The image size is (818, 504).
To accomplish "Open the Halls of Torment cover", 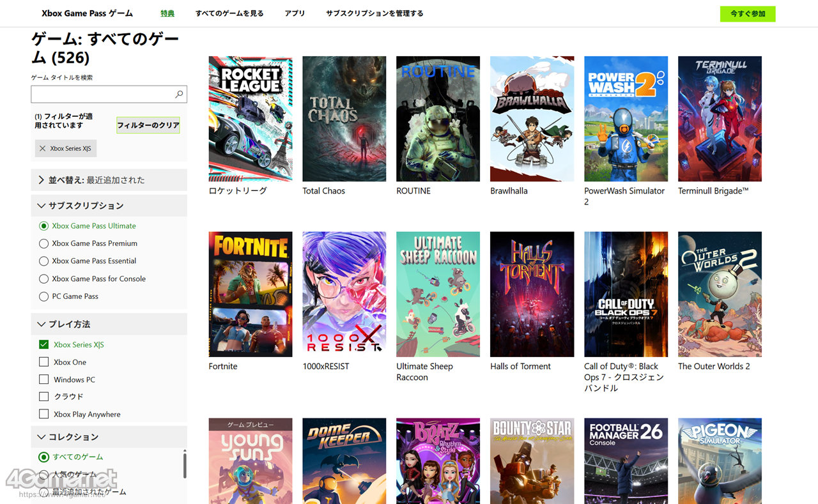I will click(532, 294).
